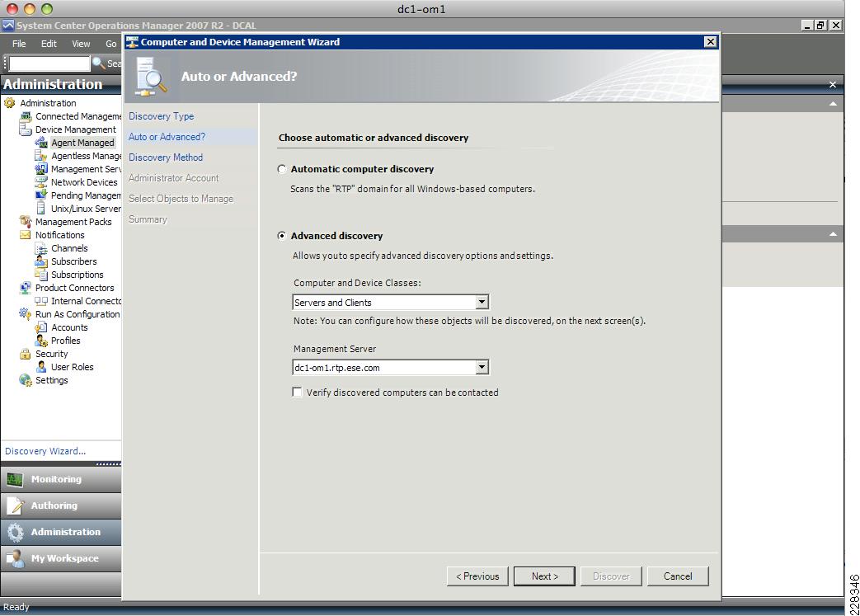Screen dimensions: 860x616
Task: Close the right-hand Actions pane
Action: pyautogui.click(x=833, y=84)
